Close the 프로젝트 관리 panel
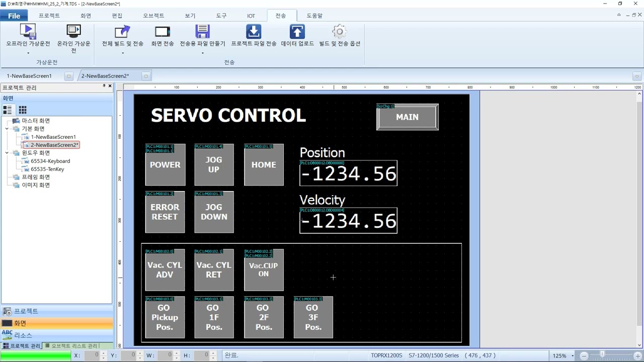644x362 pixels. click(x=110, y=86)
